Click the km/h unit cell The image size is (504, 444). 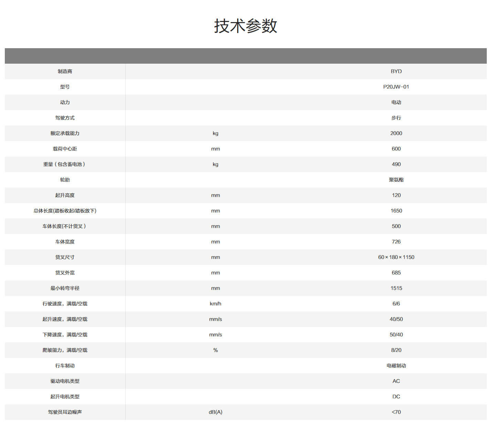pos(216,304)
